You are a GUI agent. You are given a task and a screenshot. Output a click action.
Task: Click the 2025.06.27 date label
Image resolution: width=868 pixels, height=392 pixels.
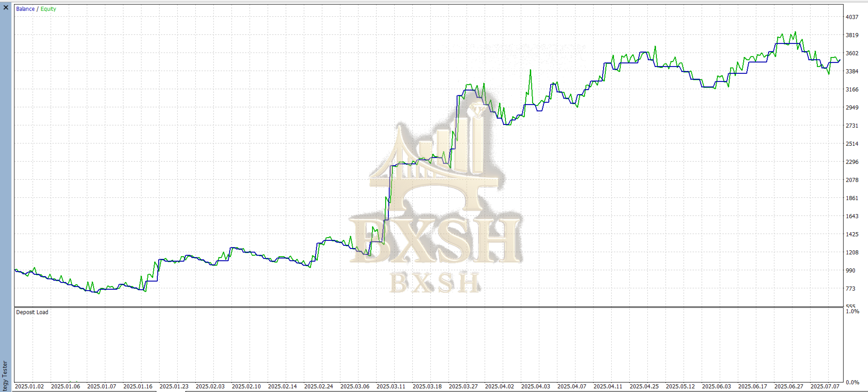pos(789,387)
